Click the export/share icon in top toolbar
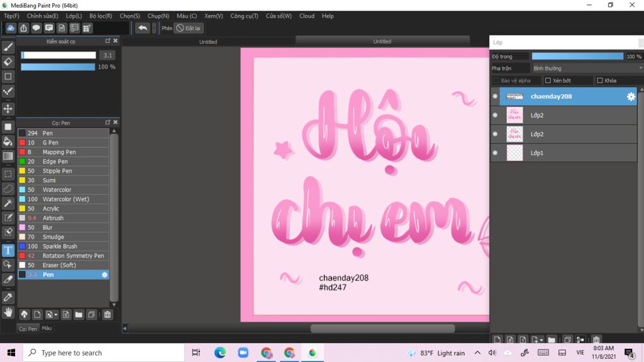The image size is (644, 362). point(23,28)
